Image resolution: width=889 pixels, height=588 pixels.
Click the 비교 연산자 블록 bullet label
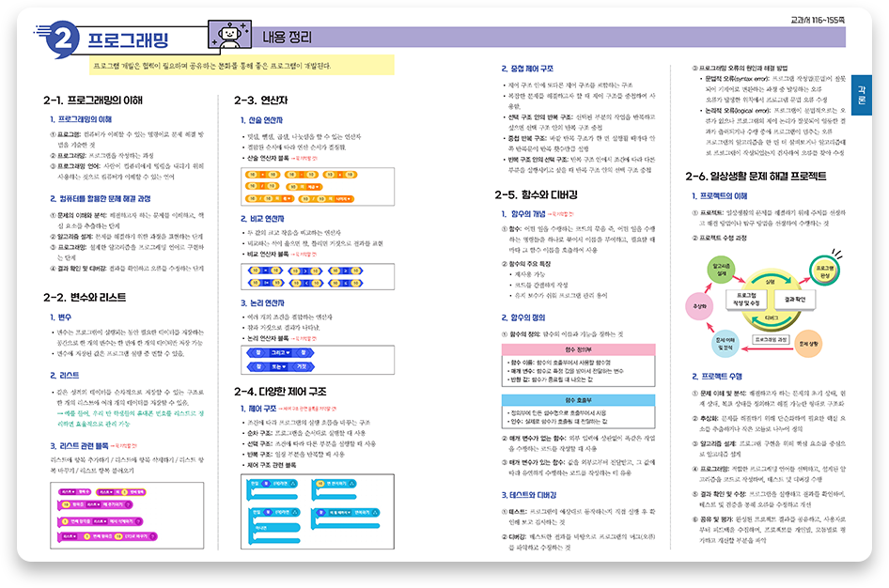(268, 255)
